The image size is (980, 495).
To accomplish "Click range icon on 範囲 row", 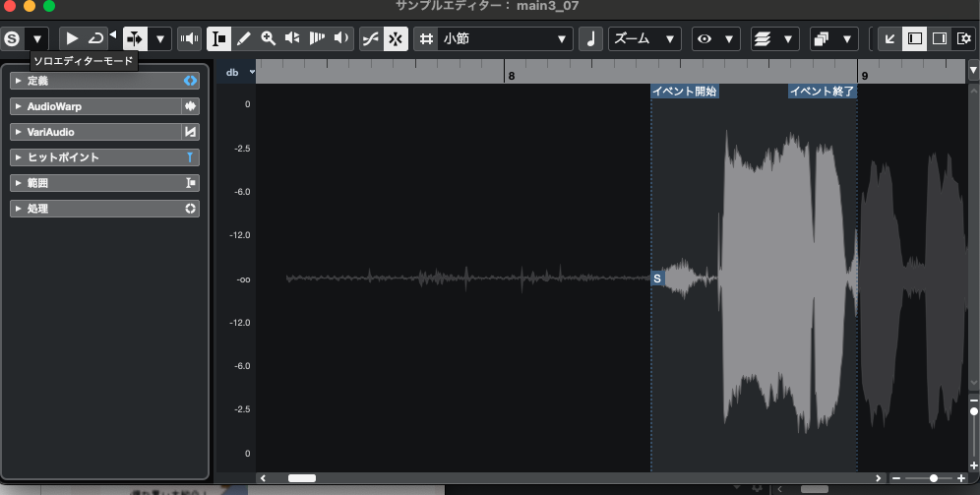I will (x=190, y=183).
